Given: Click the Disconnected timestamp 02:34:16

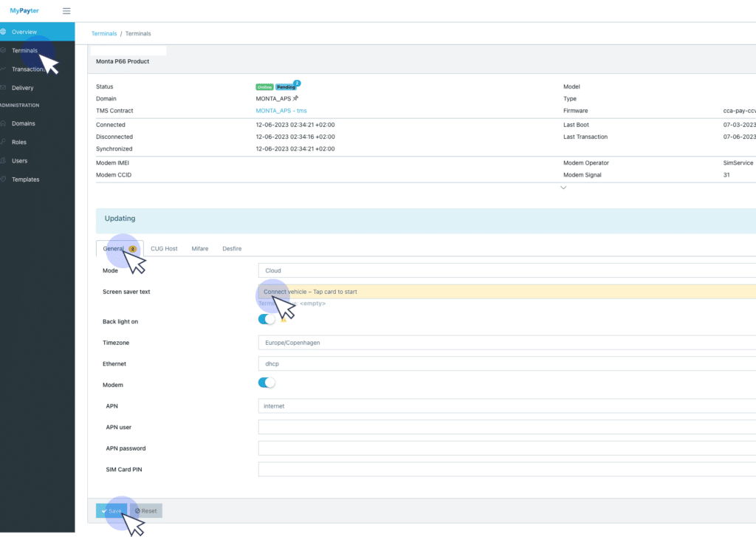Looking at the screenshot, I should (x=295, y=137).
